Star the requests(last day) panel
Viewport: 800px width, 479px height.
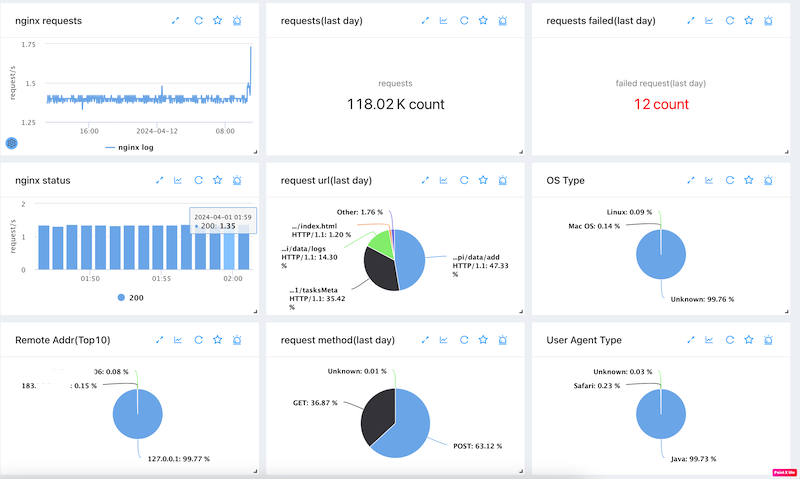[x=483, y=20]
